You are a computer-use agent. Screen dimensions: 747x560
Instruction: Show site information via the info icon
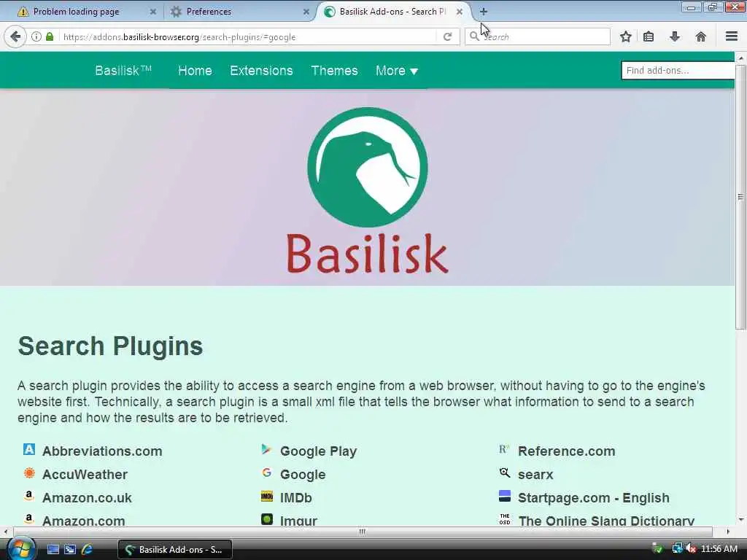36,36
